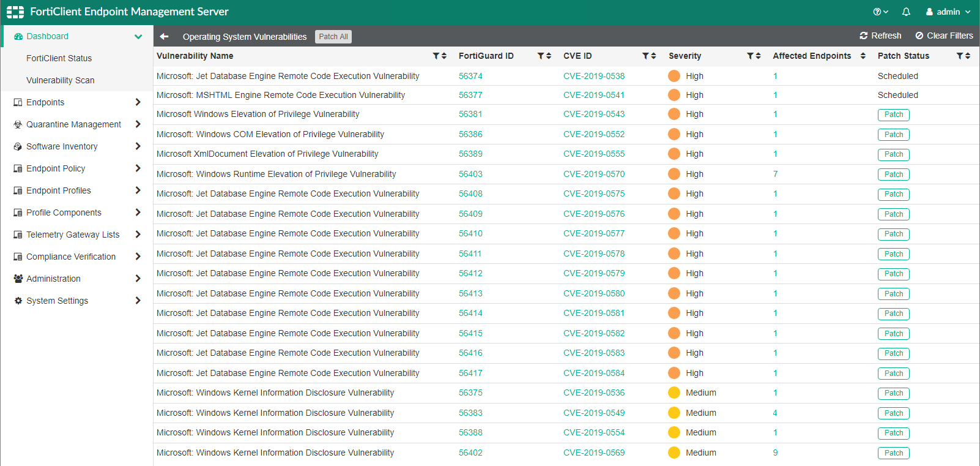Expand the Endpoints sidebar menu
The height and width of the screenshot is (466, 980).
(138, 102)
